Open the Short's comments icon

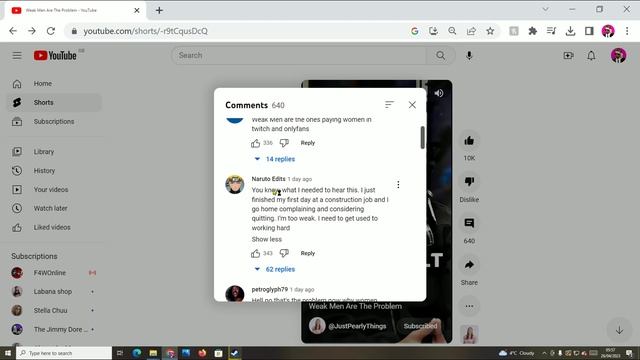pyautogui.click(x=469, y=223)
